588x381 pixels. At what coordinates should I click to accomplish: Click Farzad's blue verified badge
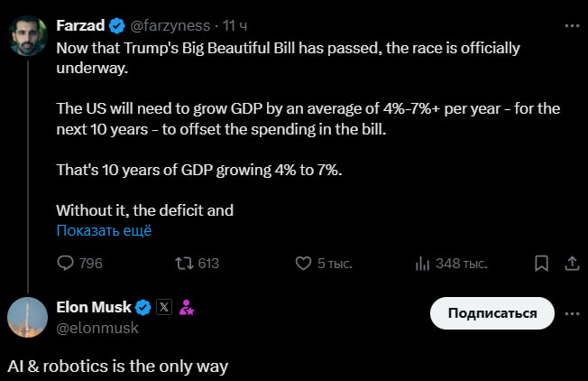pyautogui.click(x=116, y=26)
